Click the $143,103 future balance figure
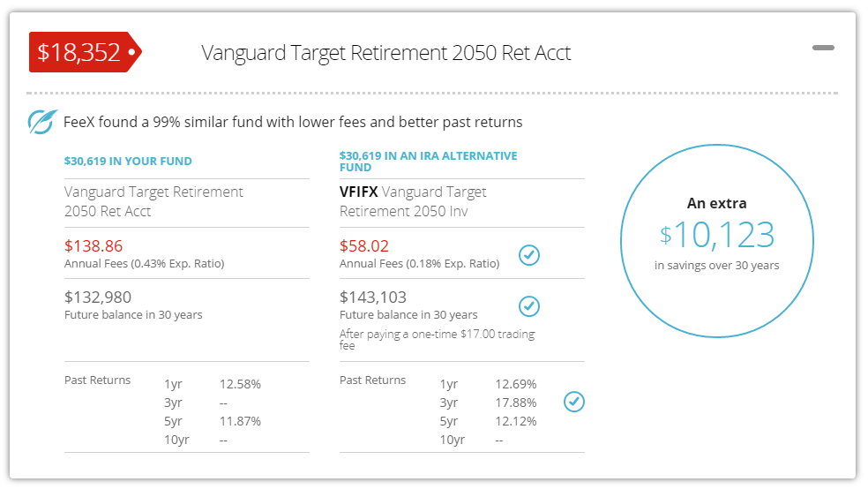Screen dimensions: 868x497 [373, 297]
